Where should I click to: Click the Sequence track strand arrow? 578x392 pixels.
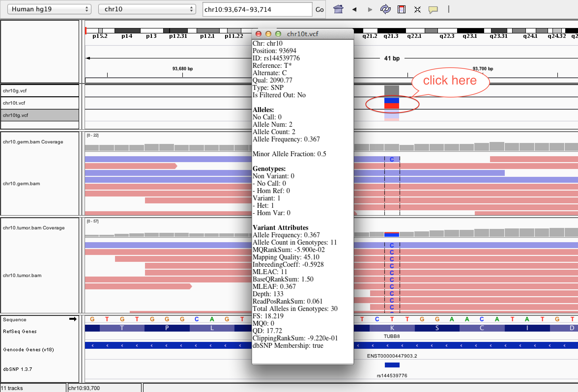pyautogui.click(x=73, y=319)
